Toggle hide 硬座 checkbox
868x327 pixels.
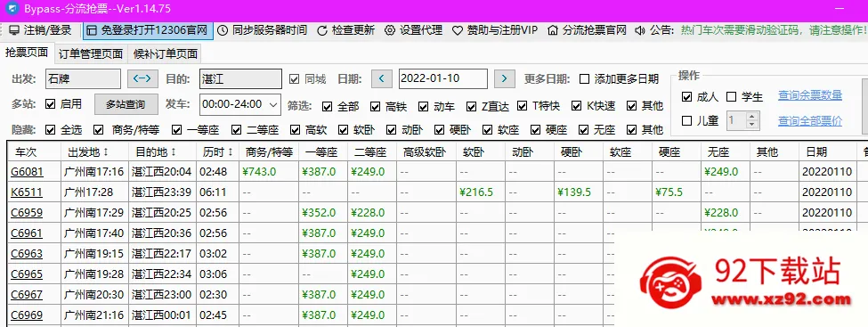coord(535,130)
